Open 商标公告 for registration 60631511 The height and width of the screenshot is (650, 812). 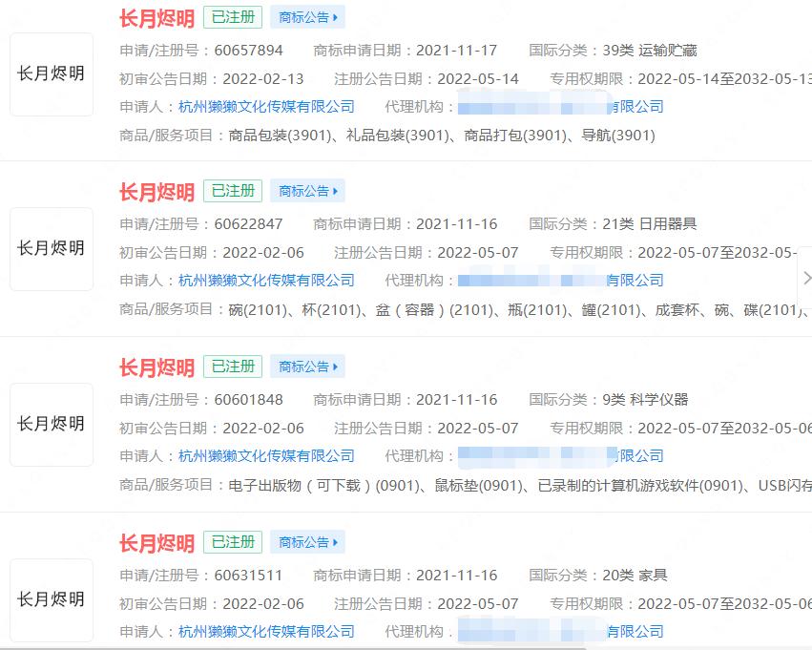307,542
